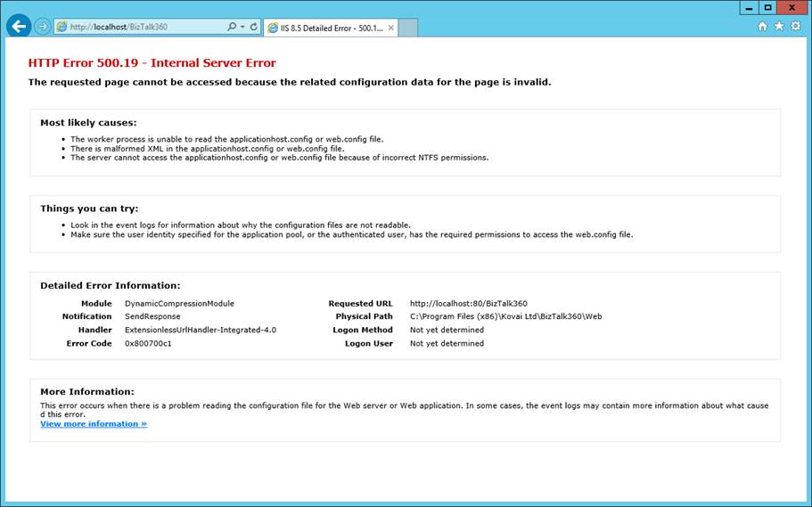Maximize the browser window

pos(768,7)
